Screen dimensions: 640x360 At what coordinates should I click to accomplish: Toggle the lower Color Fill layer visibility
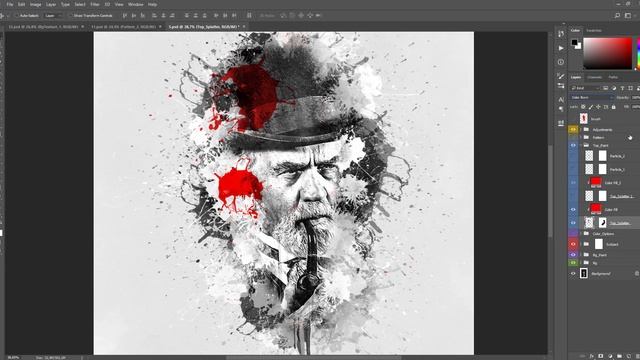tap(573, 209)
